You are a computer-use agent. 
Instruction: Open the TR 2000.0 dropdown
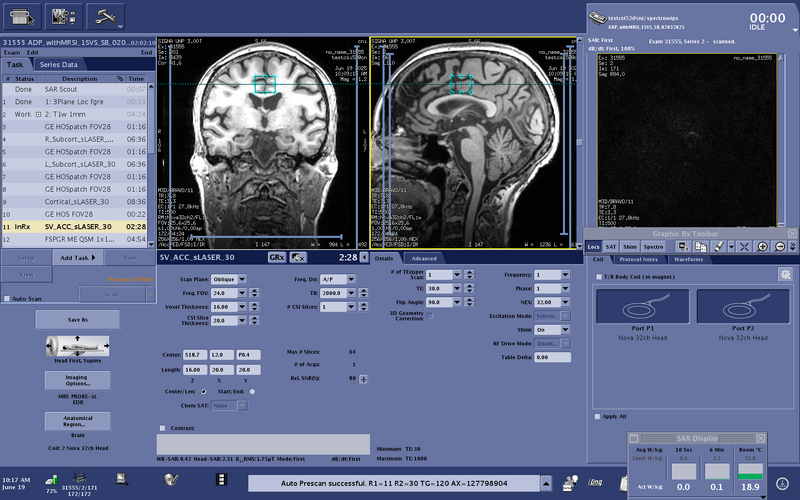pos(351,293)
